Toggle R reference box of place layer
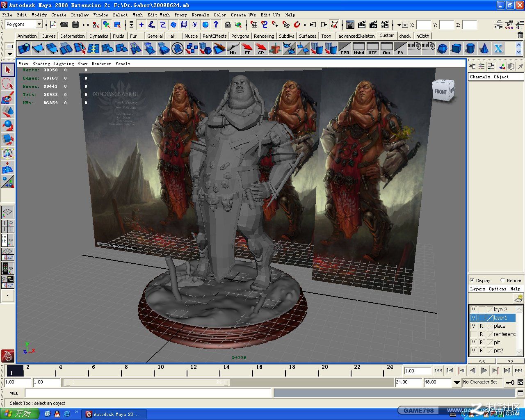Viewport: 525px width, 420px height. [x=482, y=326]
